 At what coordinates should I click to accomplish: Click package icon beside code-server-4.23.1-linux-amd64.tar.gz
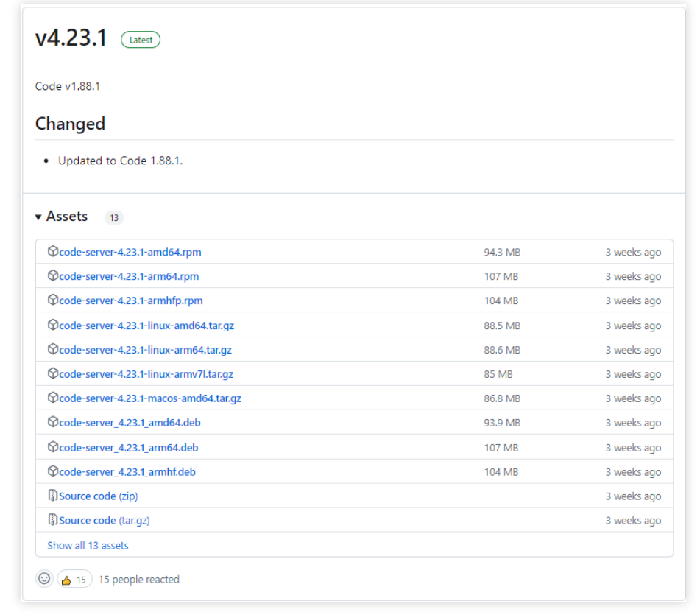[x=53, y=325]
